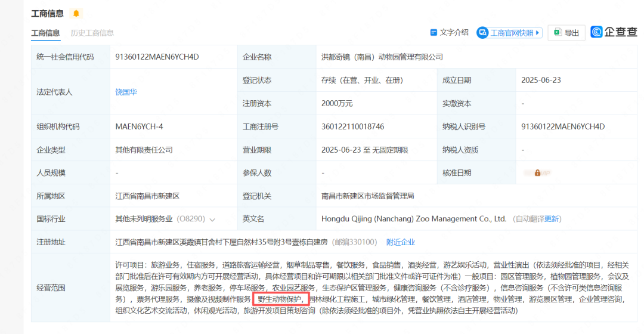
Task: Click the 自动翻译 note text
Action: (x=530, y=219)
